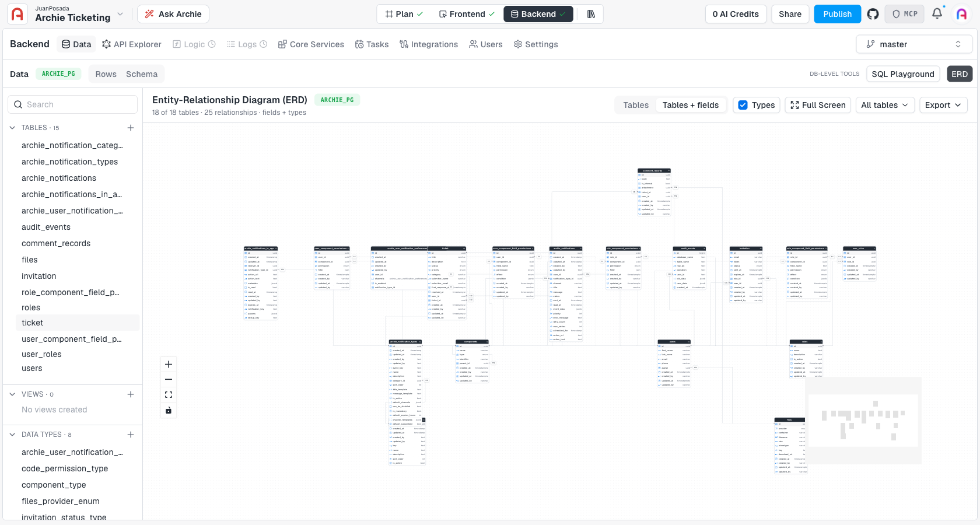Zoom out on the ERD canvas

169,380
